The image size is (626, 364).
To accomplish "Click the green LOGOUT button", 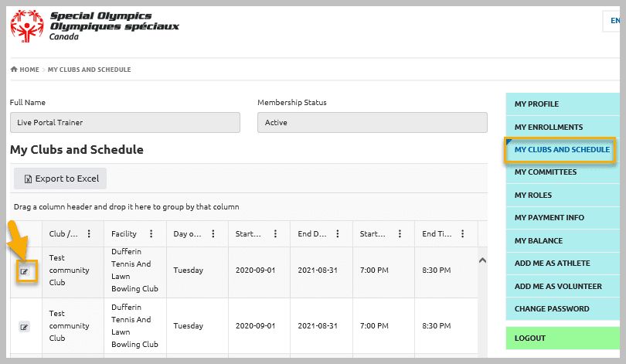I will tap(563, 338).
